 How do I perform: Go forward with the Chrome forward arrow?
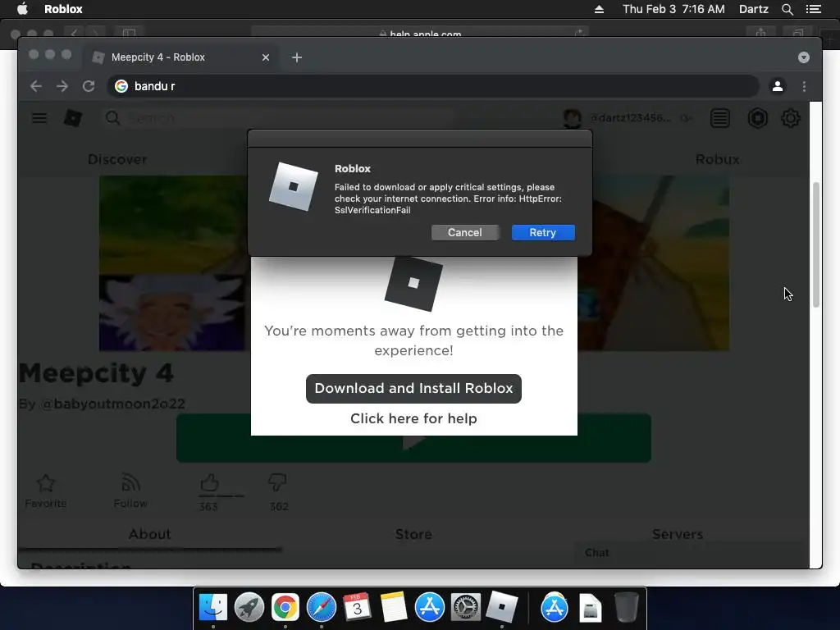click(x=62, y=86)
